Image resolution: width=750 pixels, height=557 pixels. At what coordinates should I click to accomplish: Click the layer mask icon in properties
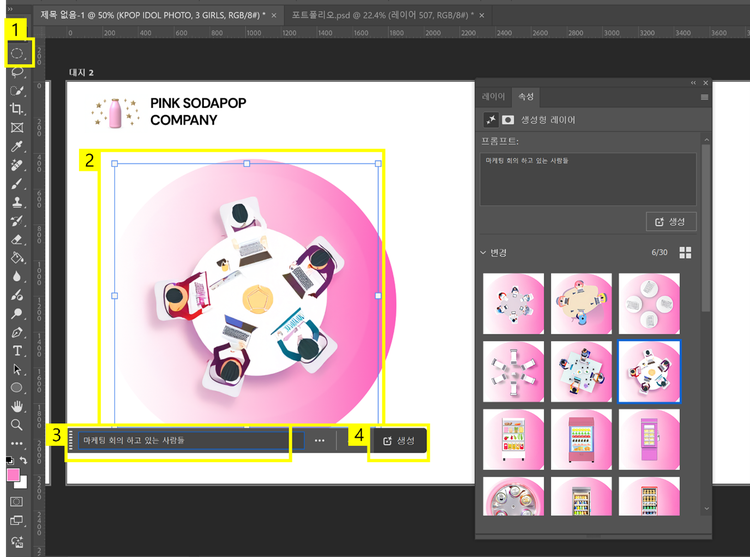[508, 120]
